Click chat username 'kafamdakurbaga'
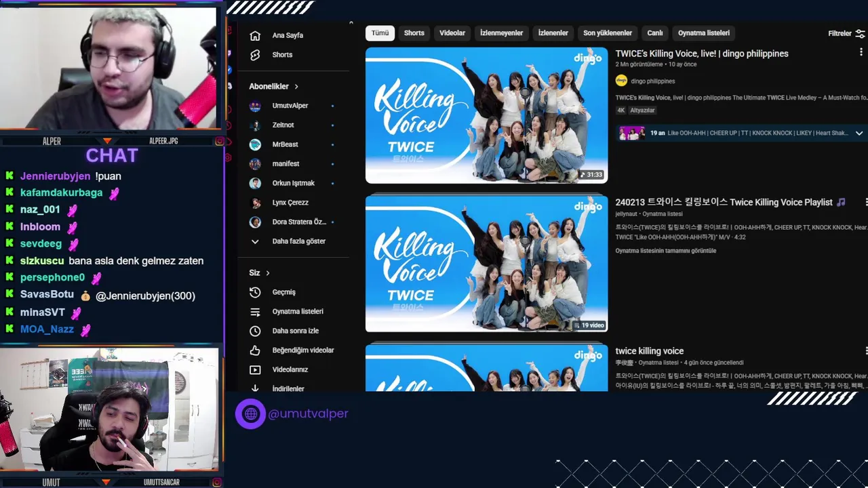The height and width of the screenshot is (488, 868). tap(61, 192)
